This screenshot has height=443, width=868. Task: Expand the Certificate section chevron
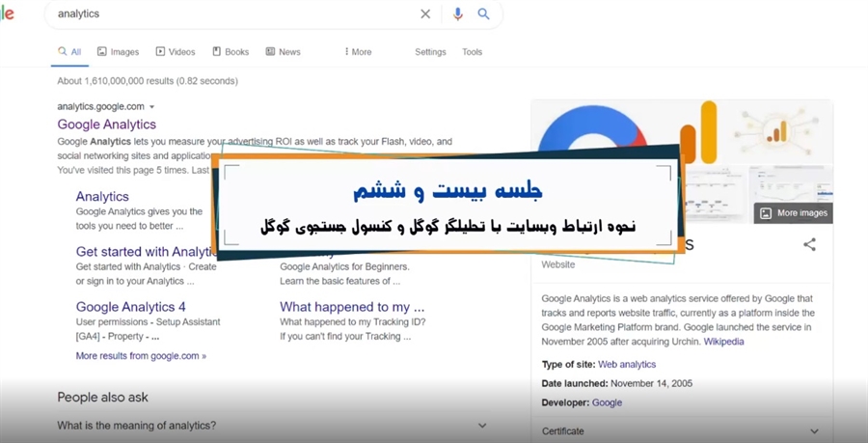[814, 430]
